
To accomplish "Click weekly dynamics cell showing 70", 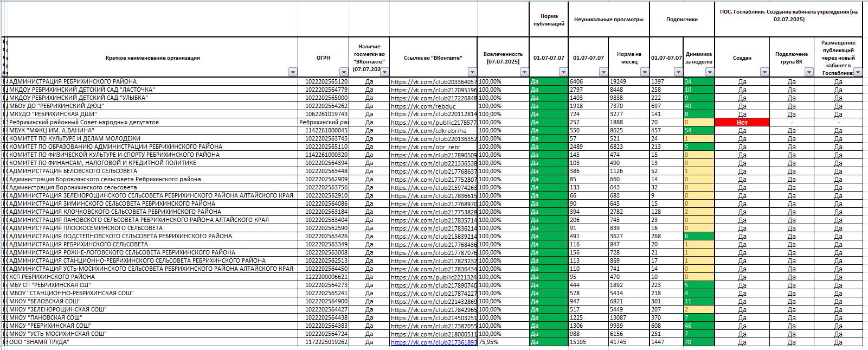I will (699, 342).
